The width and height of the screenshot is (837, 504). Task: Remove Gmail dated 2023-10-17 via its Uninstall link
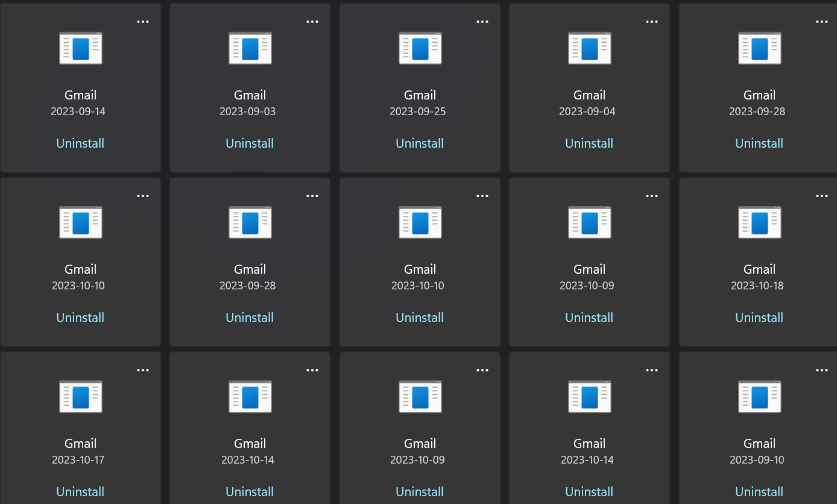click(80, 492)
